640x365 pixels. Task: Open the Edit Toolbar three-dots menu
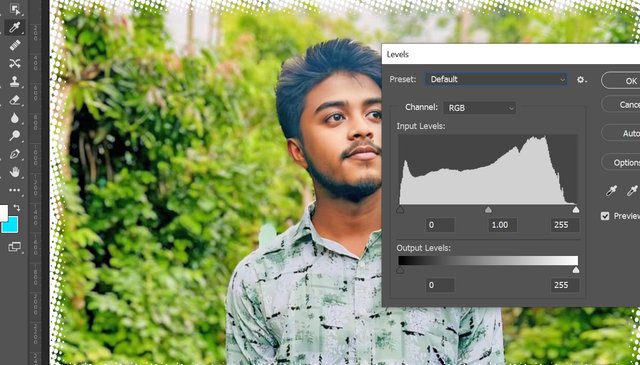(x=15, y=190)
